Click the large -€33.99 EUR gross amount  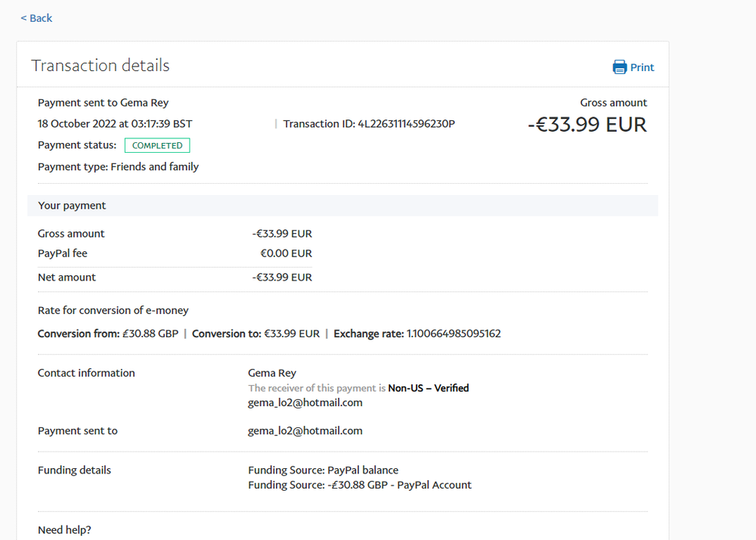[x=587, y=125]
